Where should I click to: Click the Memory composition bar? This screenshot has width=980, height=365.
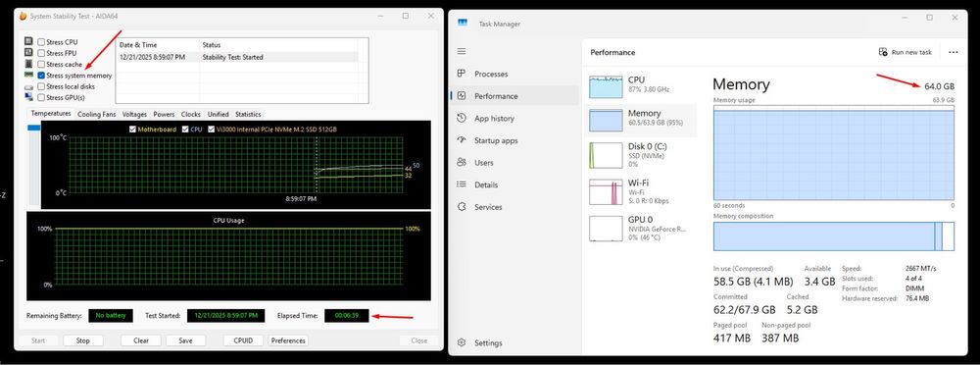coord(834,236)
